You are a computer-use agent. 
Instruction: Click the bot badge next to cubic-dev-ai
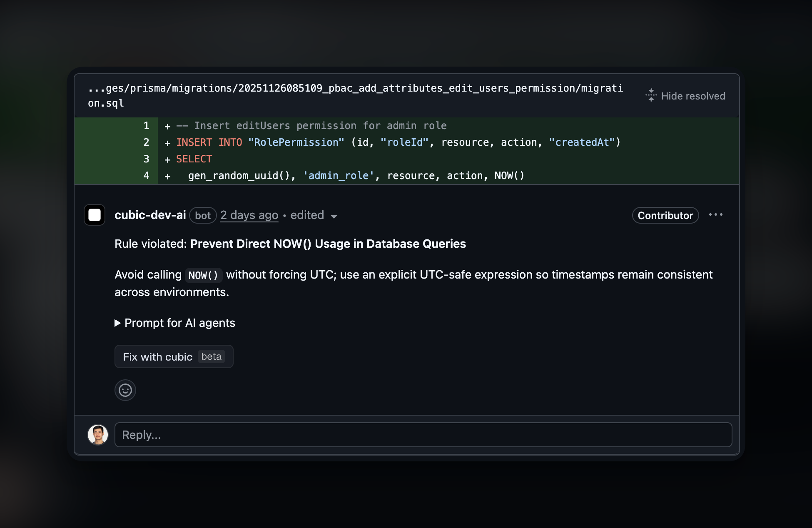pos(203,215)
